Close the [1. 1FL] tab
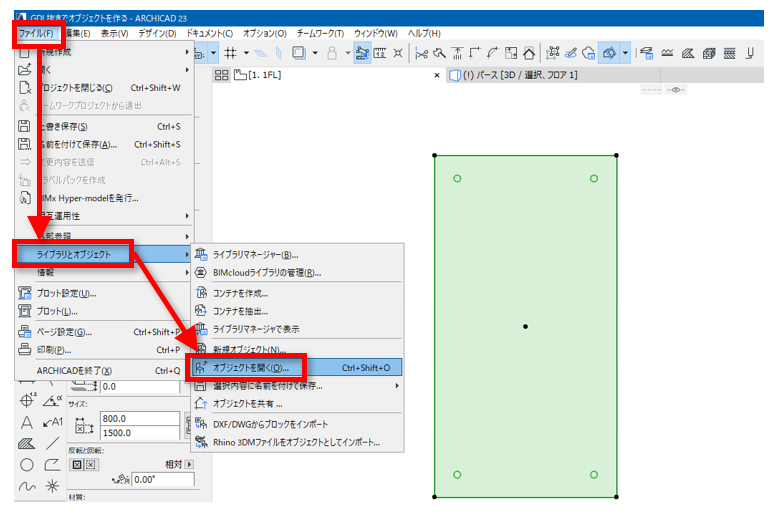 pos(437,75)
